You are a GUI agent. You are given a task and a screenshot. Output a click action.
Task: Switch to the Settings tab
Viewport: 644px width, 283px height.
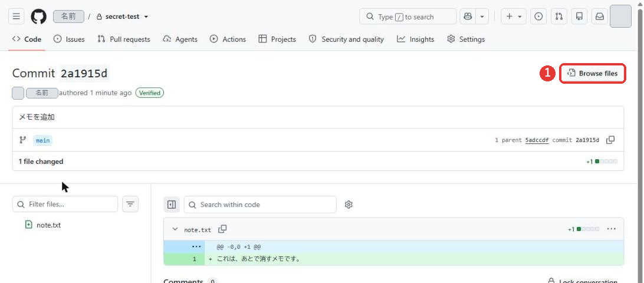(x=466, y=39)
